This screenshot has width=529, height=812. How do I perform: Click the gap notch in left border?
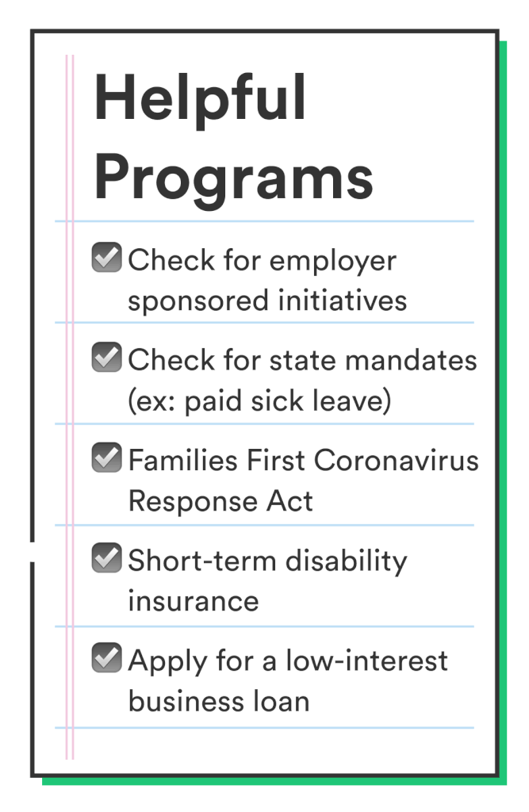pyautogui.click(x=33, y=552)
